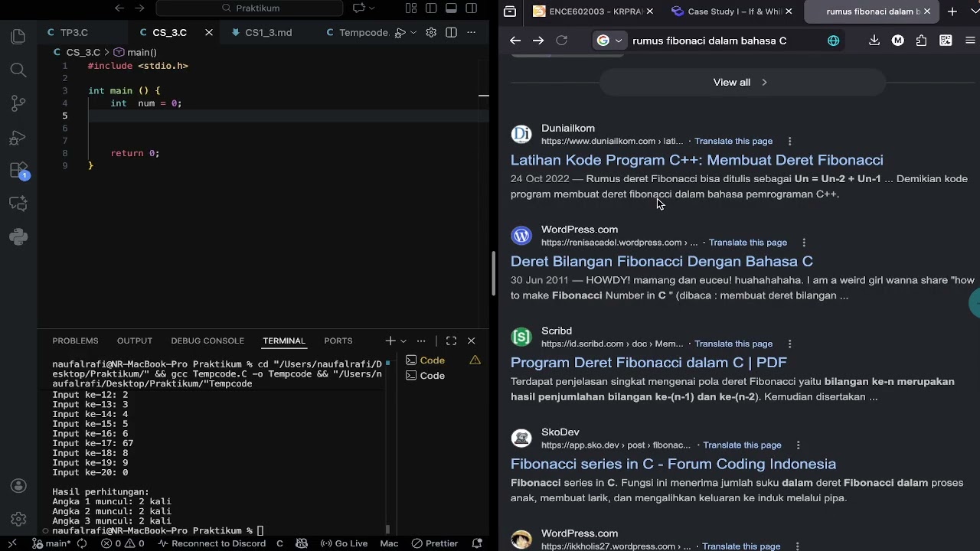Open the Google search engine dropdown in address bar
The image size is (980, 551).
610,41
